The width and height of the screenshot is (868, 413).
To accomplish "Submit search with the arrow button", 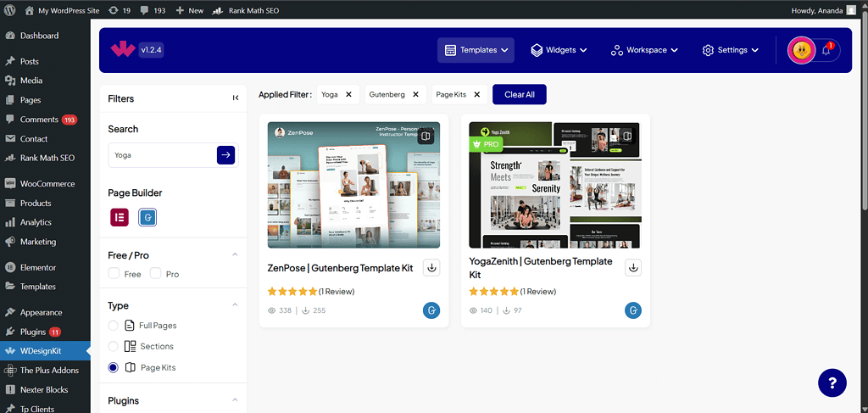I will coord(225,154).
